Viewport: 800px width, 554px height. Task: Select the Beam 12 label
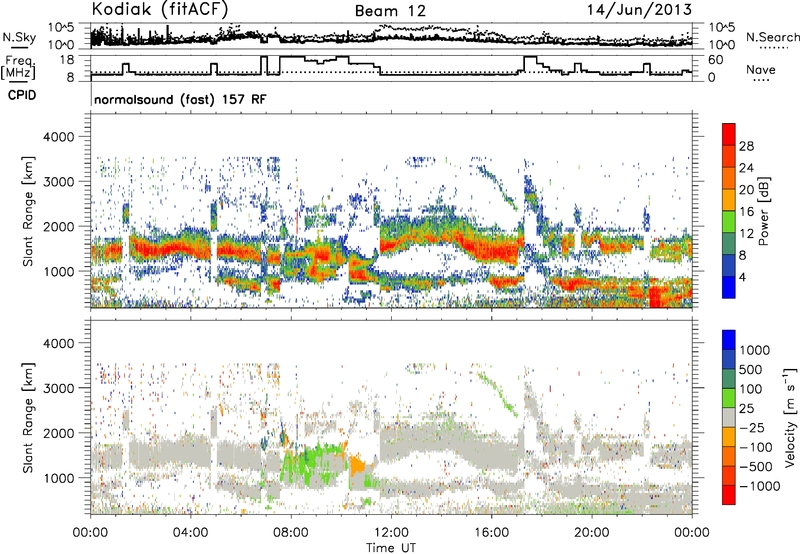pyautogui.click(x=390, y=11)
